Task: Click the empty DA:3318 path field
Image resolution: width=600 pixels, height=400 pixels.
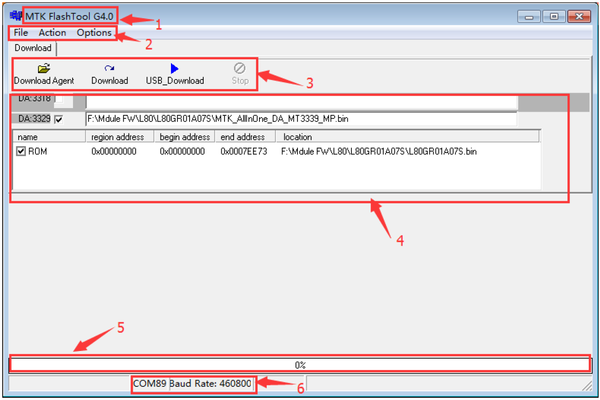Action: click(302, 102)
